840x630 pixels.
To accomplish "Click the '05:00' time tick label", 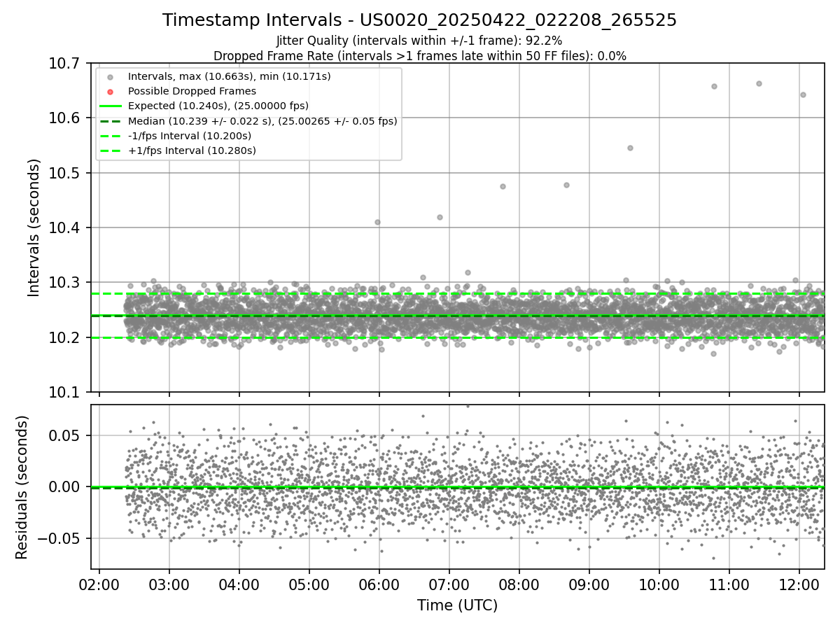I will pos(309,584).
